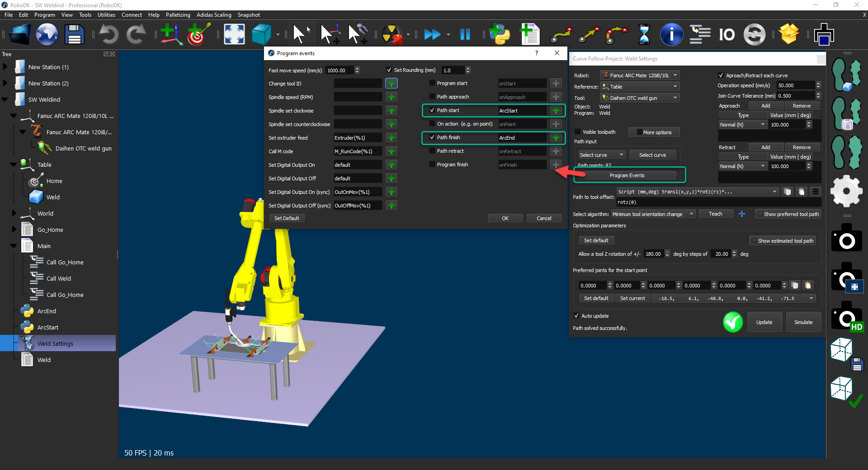Click Set Default in Program events dialog
This screenshot has height=470, width=868.
(287, 218)
